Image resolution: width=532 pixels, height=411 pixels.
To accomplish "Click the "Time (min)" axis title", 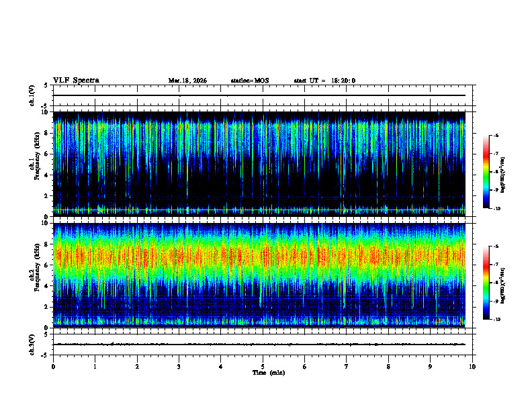I will pos(269,373).
